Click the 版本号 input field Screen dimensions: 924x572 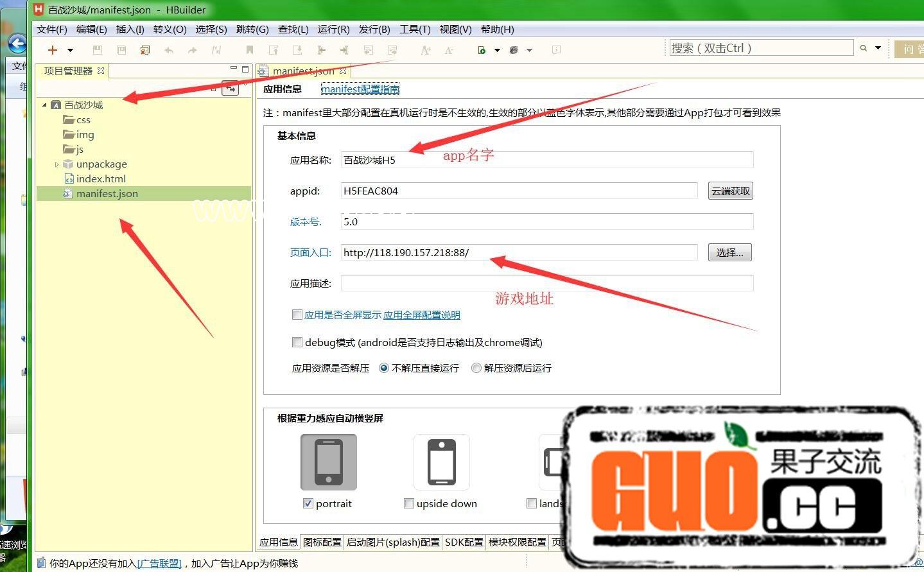pyautogui.click(x=547, y=221)
